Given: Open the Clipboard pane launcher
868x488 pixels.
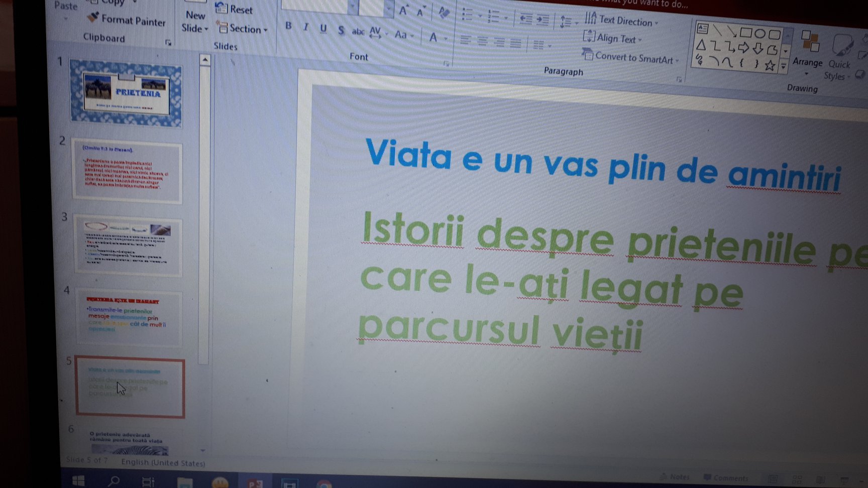Looking at the screenshot, I should [x=168, y=43].
